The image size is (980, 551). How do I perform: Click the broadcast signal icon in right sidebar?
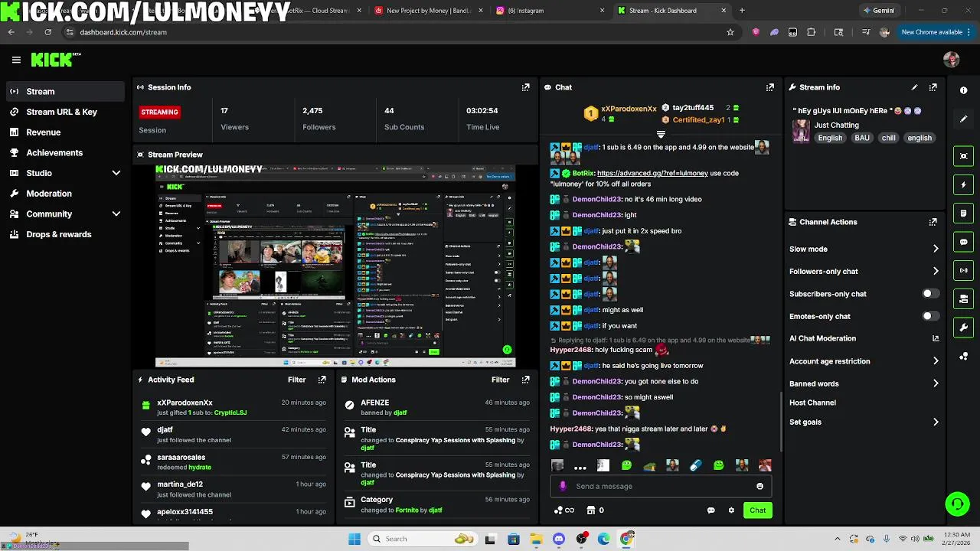pos(964,270)
